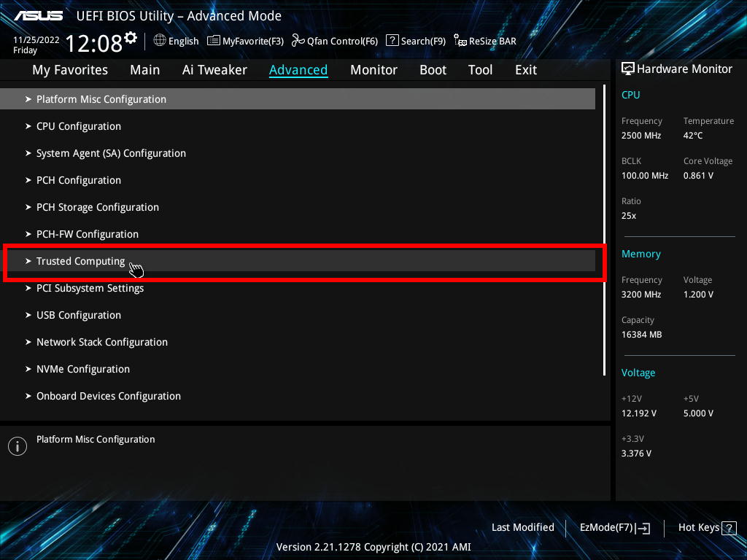Screen dimensions: 747x560
Task: Open MyFavorite(F3)
Action: (245, 41)
